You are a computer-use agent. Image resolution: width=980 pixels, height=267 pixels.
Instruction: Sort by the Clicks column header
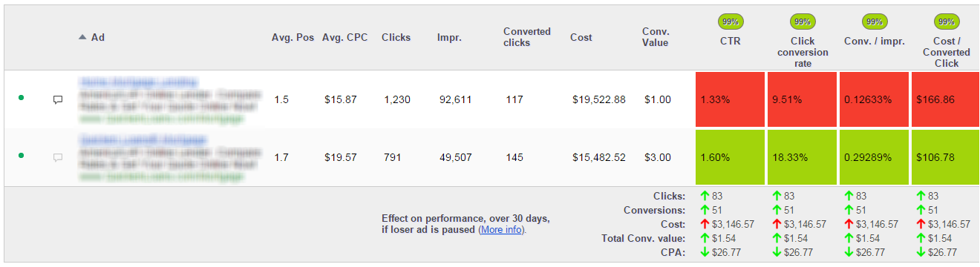[x=396, y=37]
